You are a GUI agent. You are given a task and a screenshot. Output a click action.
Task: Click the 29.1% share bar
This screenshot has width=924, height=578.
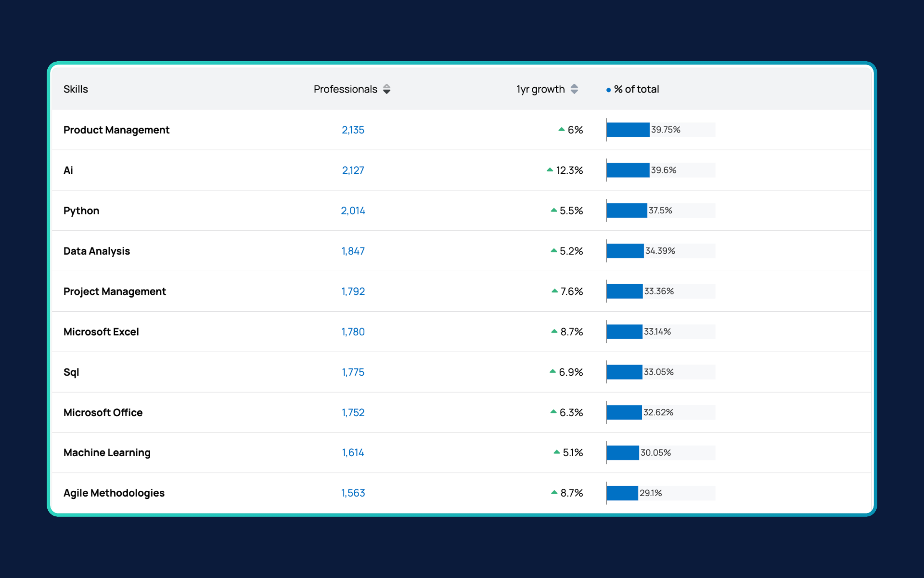click(661, 493)
